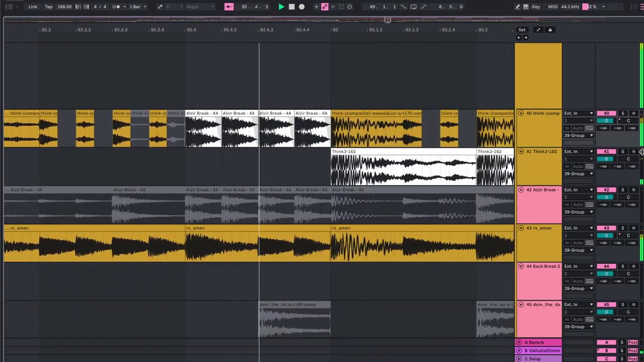
Task: Toggle the pink Automation Arm button
Action: point(325,7)
